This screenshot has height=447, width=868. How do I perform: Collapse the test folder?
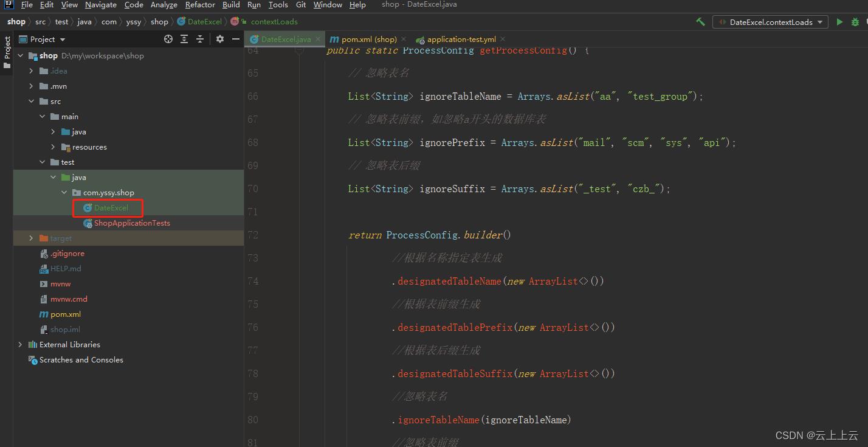pyautogui.click(x=43, y=162)
